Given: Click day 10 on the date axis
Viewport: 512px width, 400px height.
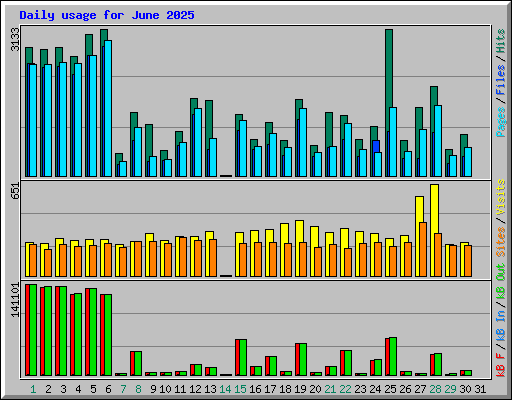Looking at the screenshot, I should (x=165, y=389).
